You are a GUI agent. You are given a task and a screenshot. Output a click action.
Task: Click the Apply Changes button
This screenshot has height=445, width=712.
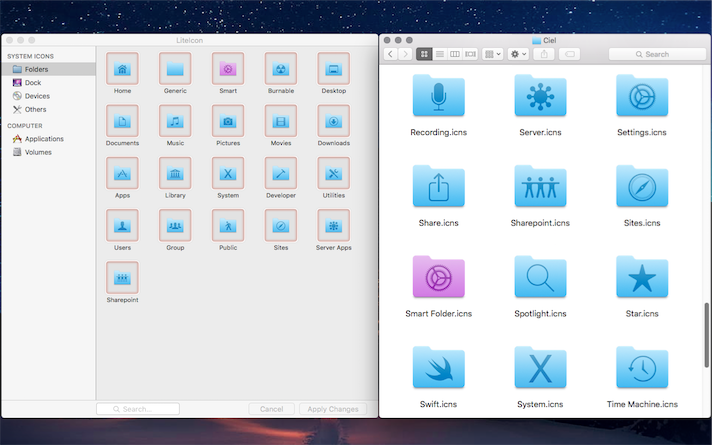333,409
